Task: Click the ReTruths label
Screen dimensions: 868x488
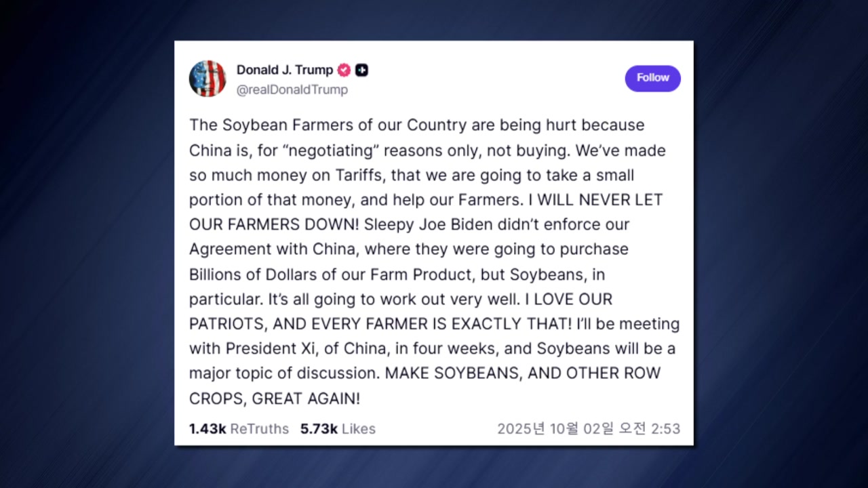Action: 260,429
